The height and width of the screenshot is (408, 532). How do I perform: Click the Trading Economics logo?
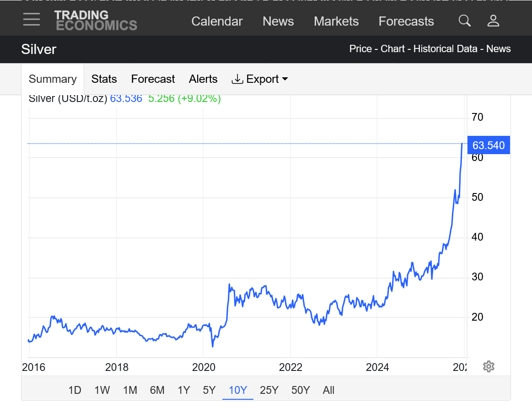click(x=96, y=21)
